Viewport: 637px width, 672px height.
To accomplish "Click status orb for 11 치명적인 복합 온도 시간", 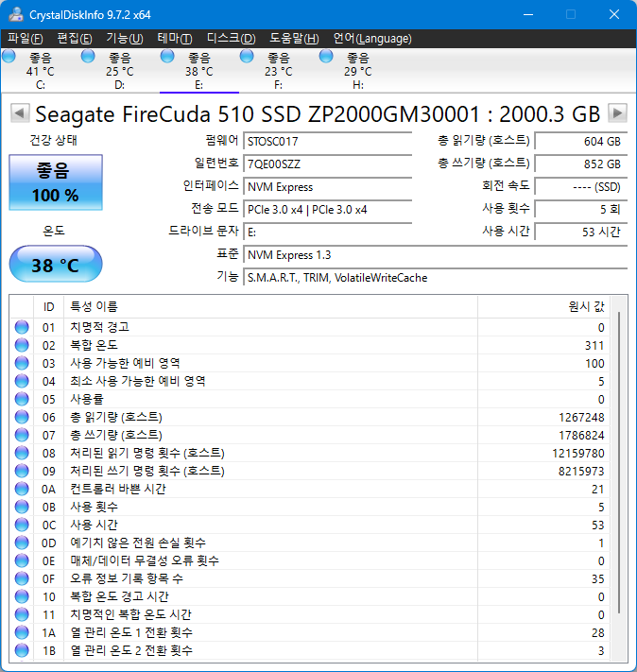I will point(22,614).
